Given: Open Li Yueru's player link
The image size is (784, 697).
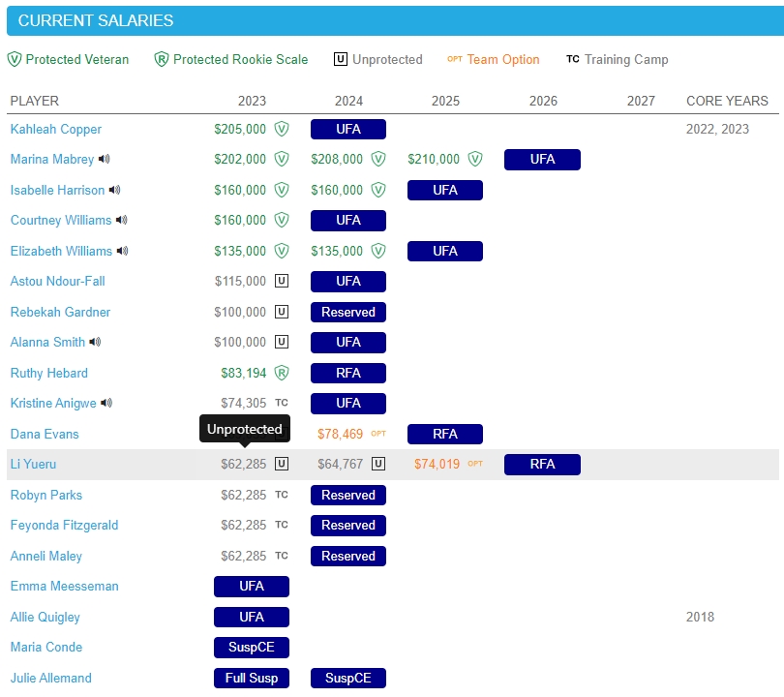Looking at the screenshot, I should tap(34, 465).
